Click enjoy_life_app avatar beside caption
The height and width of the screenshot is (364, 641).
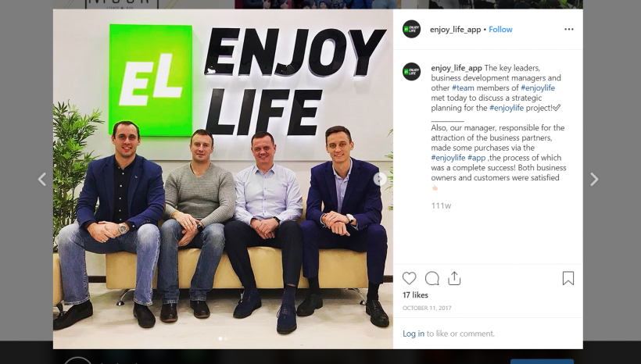[411, 72]
